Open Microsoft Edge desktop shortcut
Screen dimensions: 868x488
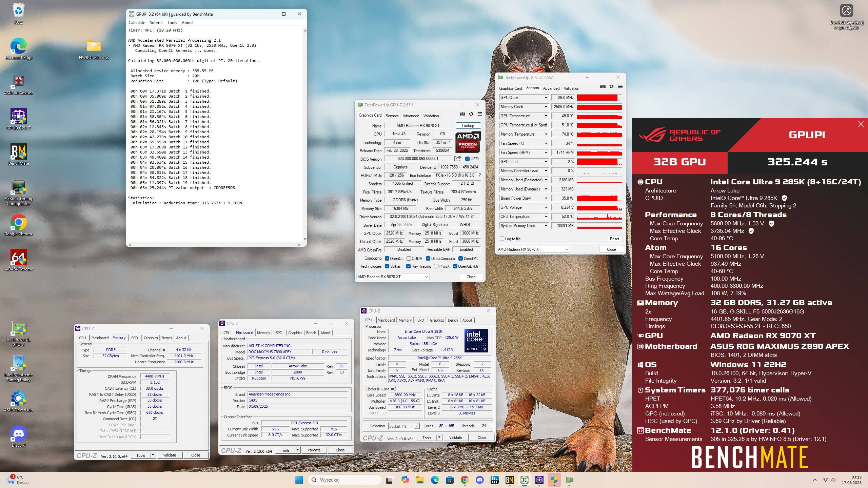18,48
